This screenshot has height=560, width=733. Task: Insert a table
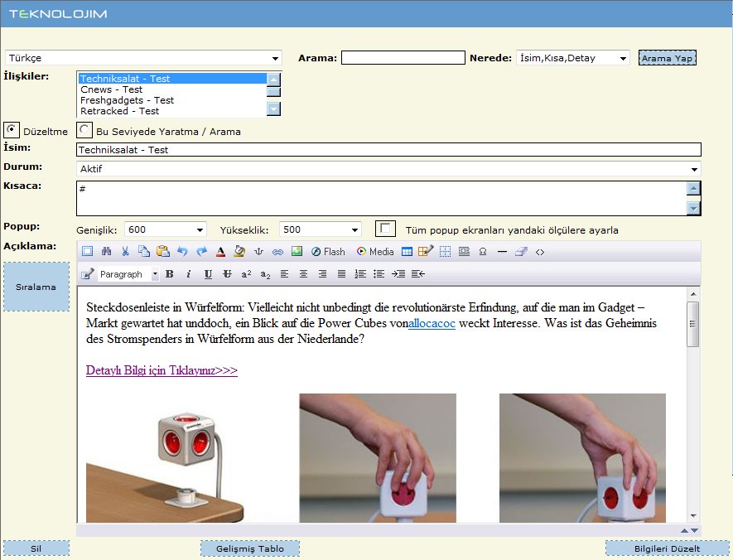407,252
